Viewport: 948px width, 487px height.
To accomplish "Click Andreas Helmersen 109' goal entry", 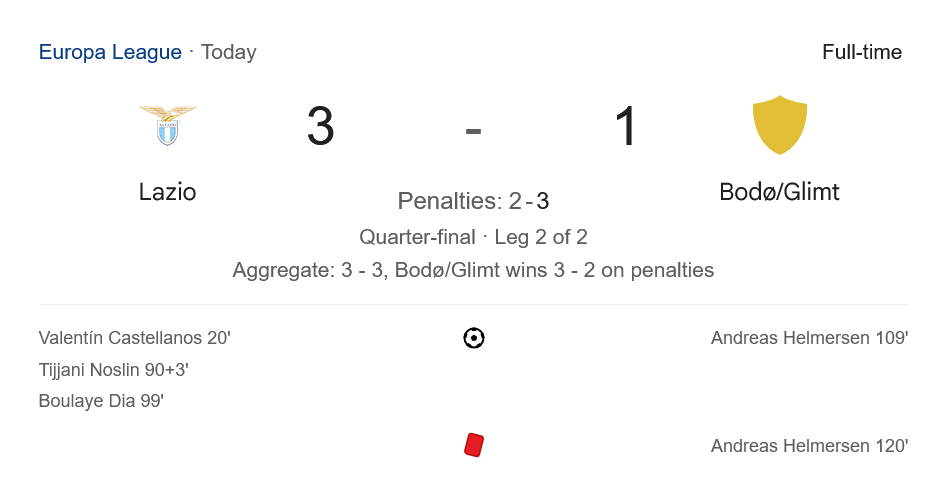I will (x=809, y=338).
